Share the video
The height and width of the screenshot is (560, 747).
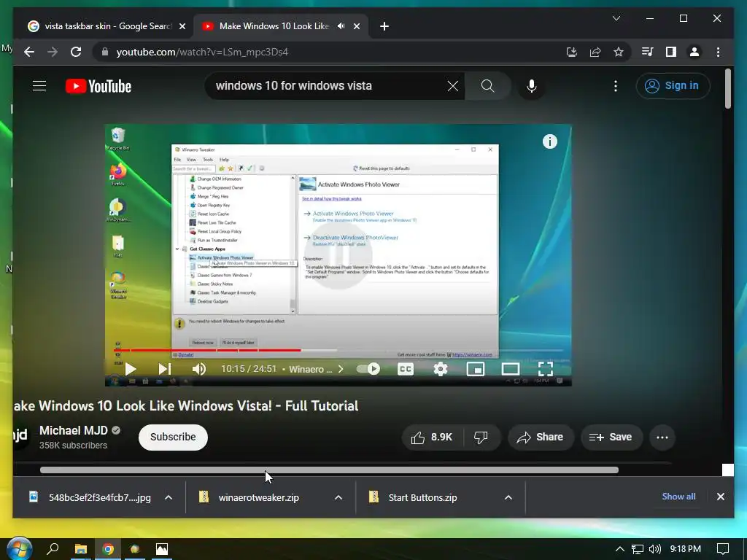541,437
